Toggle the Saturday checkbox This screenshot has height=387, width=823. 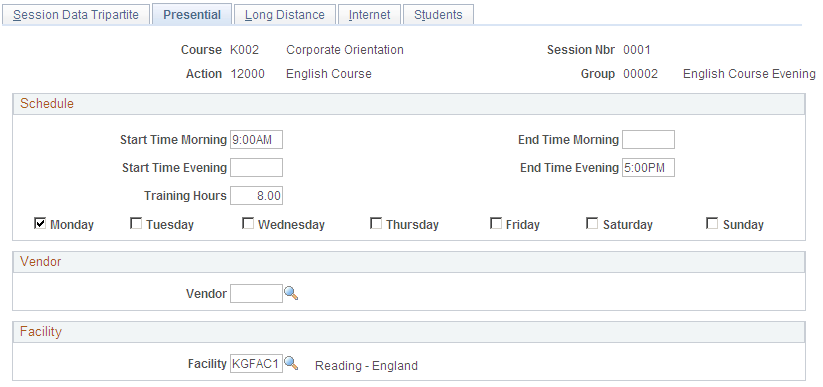[592, 224]
